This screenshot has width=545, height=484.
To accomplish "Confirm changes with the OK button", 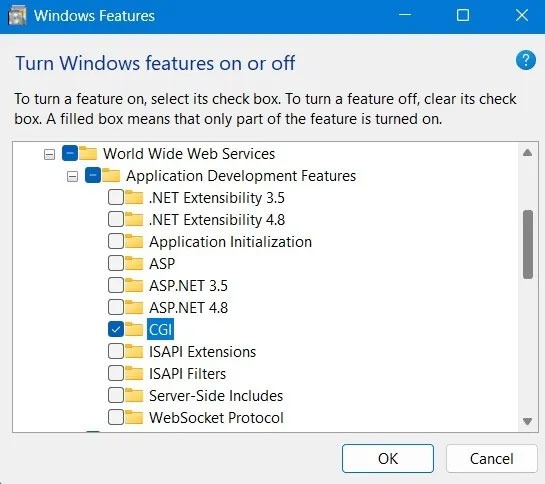I will pyautogui.click(x=388, y=458).
